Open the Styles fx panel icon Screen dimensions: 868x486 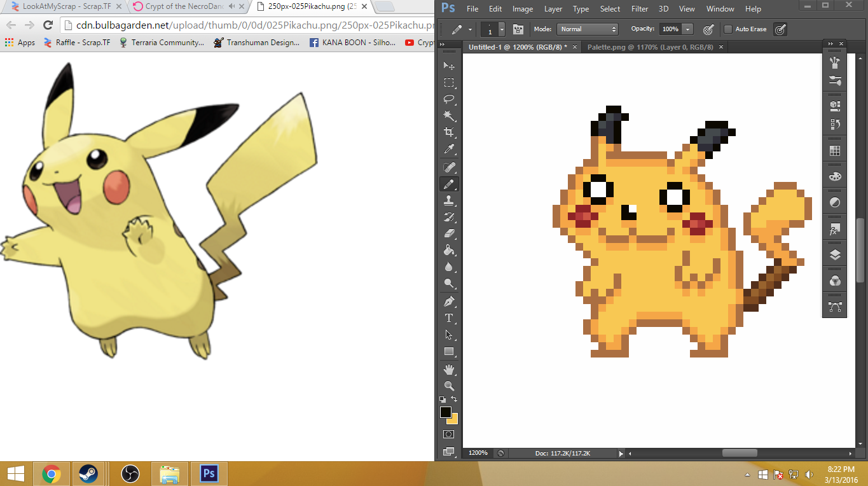[x=835, y=229]
